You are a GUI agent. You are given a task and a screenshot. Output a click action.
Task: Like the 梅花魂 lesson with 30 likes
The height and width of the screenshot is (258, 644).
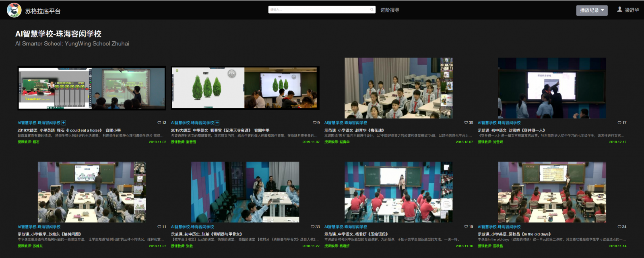coord(466,123)
